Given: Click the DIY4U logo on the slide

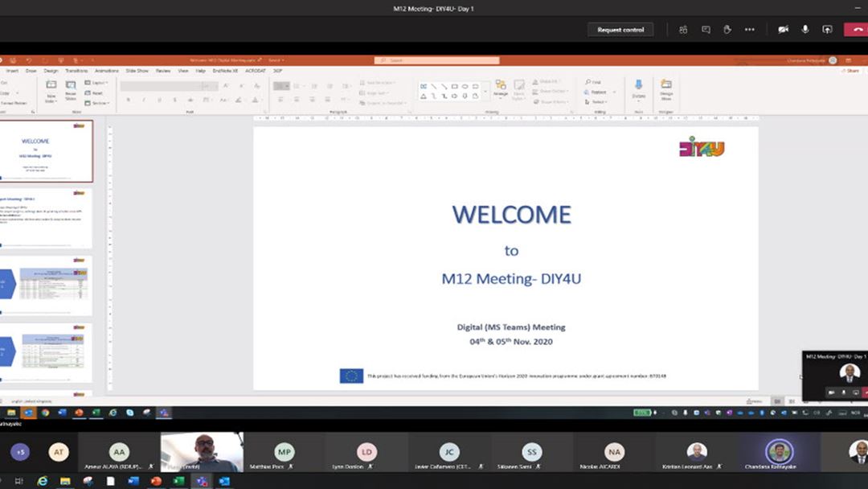Looking at the screenshot, I should point(702,146).
